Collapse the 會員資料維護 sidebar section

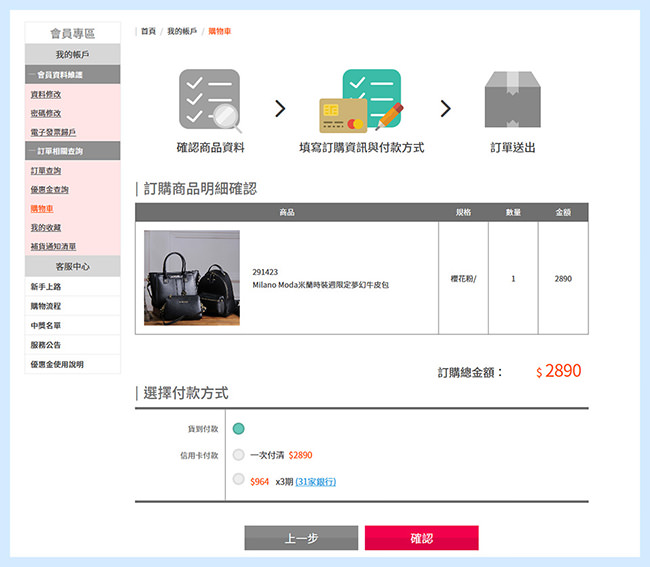72,75
